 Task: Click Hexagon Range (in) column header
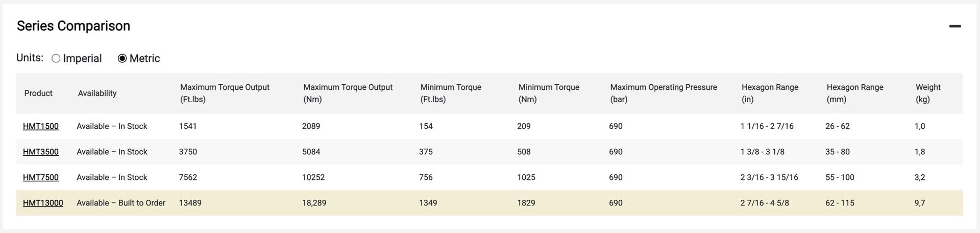[770, 93]
